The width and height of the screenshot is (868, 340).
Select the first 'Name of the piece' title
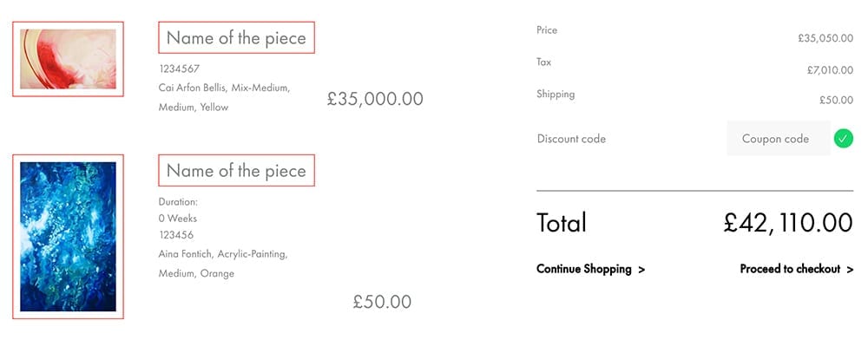pos(236,37)
